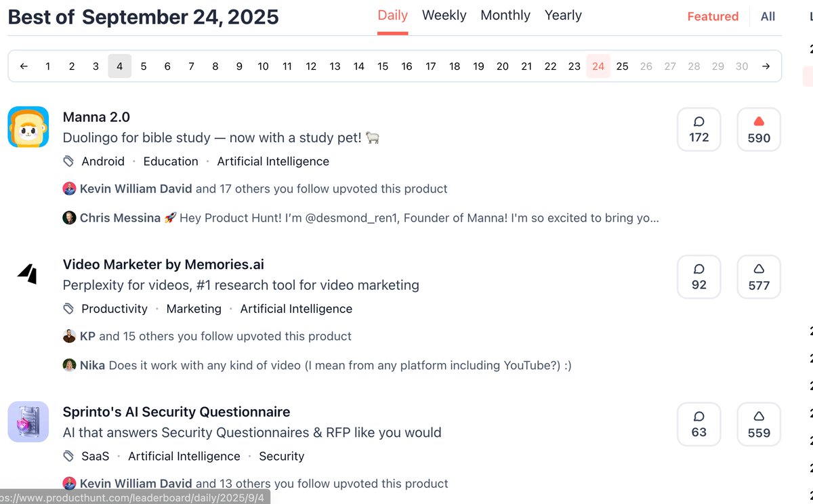Select day 22 in the date picker

551,66
